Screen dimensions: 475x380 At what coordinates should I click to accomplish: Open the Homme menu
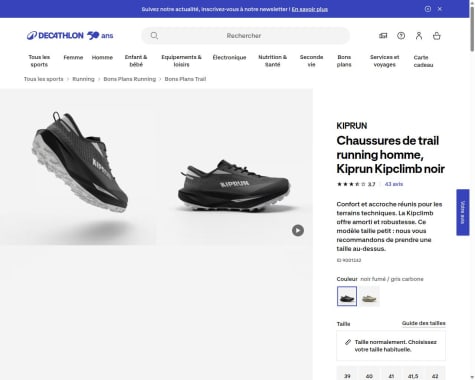[102, 57]
